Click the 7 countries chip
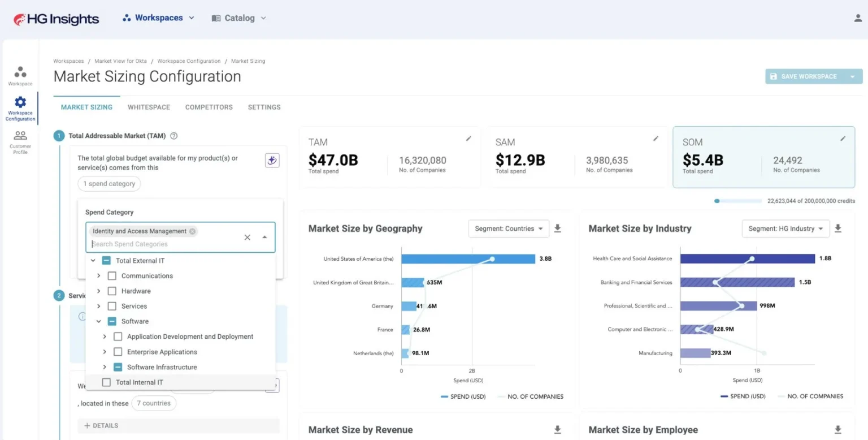The width and height of the screenshot is (868, 440). pos(154,403)
